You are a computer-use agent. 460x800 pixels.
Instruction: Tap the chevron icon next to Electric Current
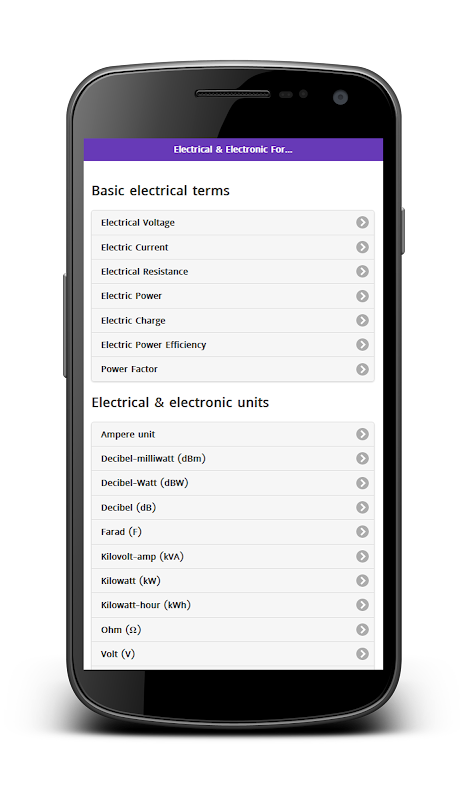pyautogui.click(x=362, y=247)
